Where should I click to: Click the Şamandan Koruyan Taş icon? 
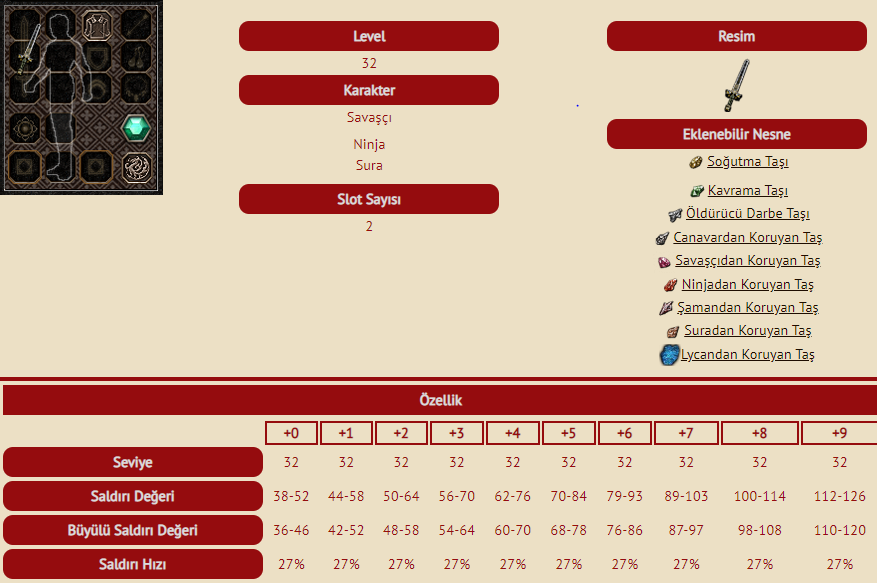666,308
